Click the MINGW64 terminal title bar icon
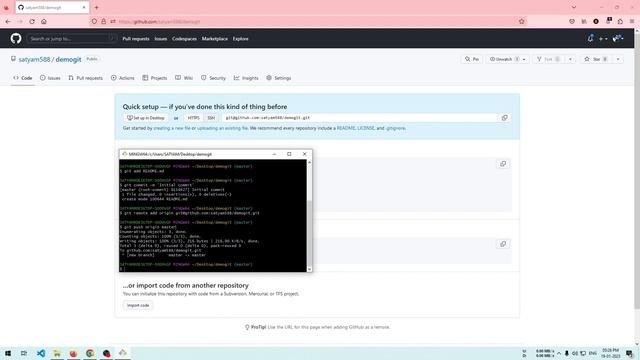The height and width of the screenshot is (360, 640). pos(124,154)
